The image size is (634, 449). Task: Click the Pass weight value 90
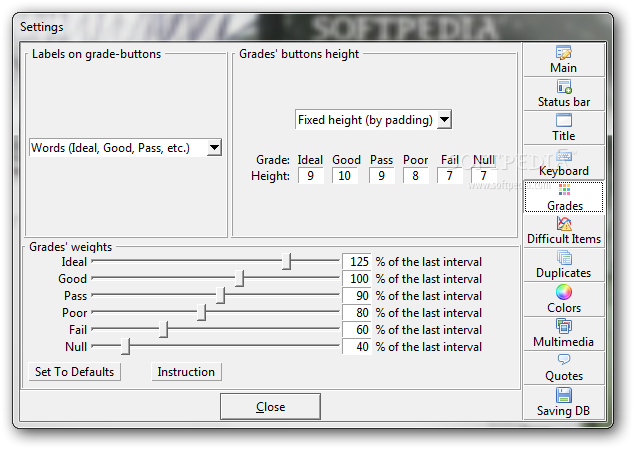[357, 295]
